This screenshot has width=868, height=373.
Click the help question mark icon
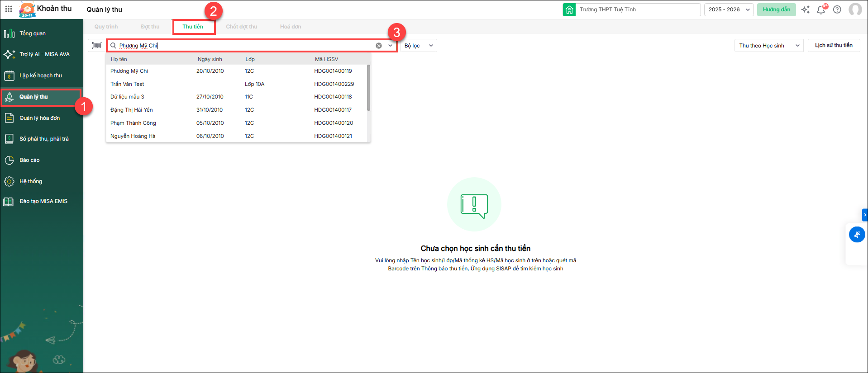click(837, 9)
